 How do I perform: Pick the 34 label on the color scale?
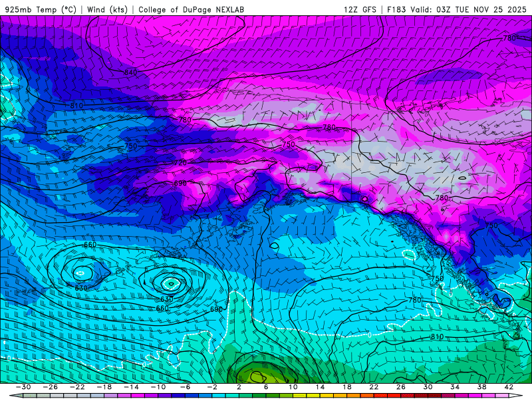455,387
